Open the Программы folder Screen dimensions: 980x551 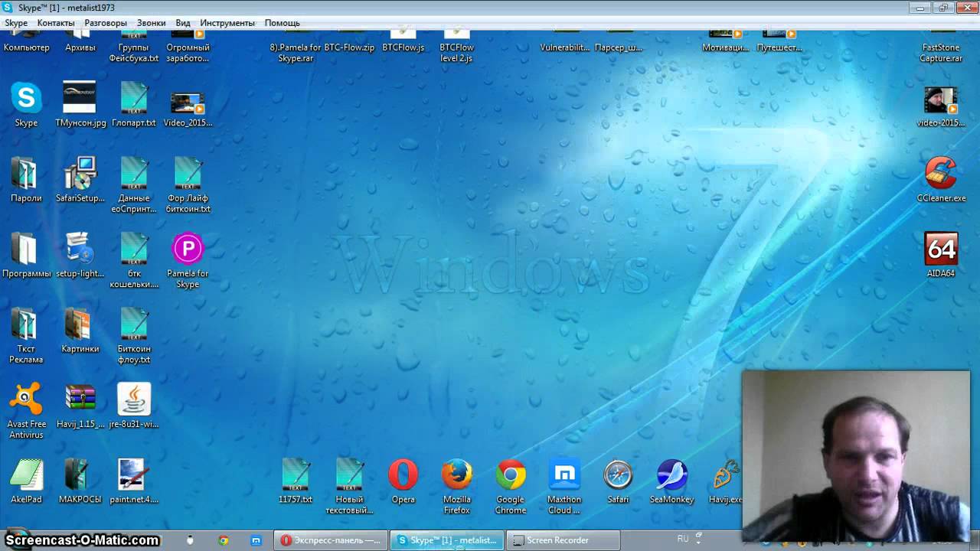26,255
